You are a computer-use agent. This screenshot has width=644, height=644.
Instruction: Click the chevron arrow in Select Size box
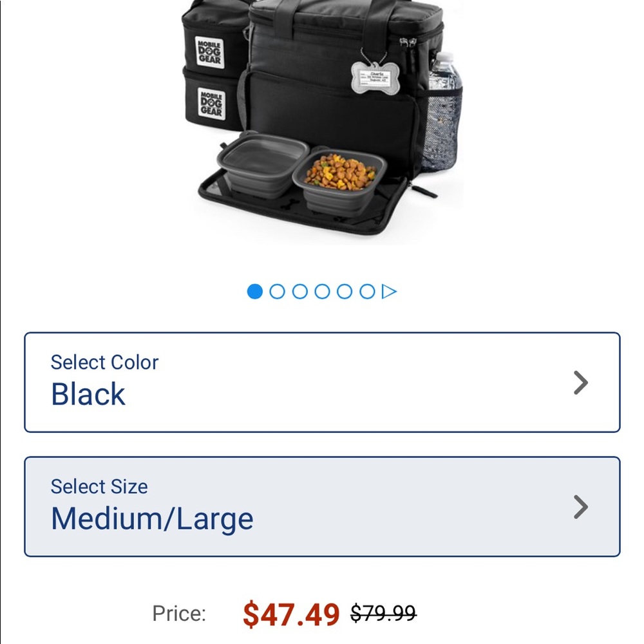tap(581, 507)
